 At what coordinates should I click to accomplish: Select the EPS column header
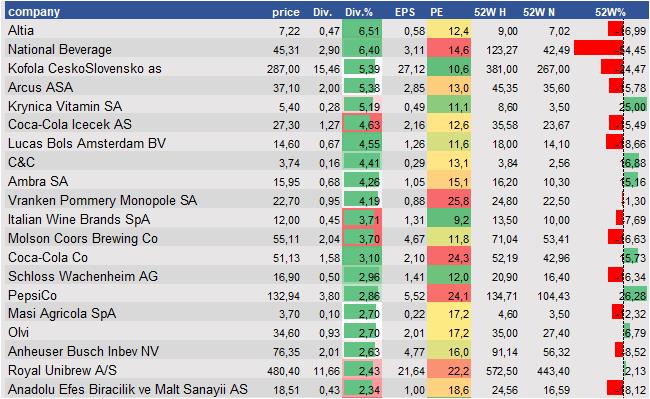point(405,12)
